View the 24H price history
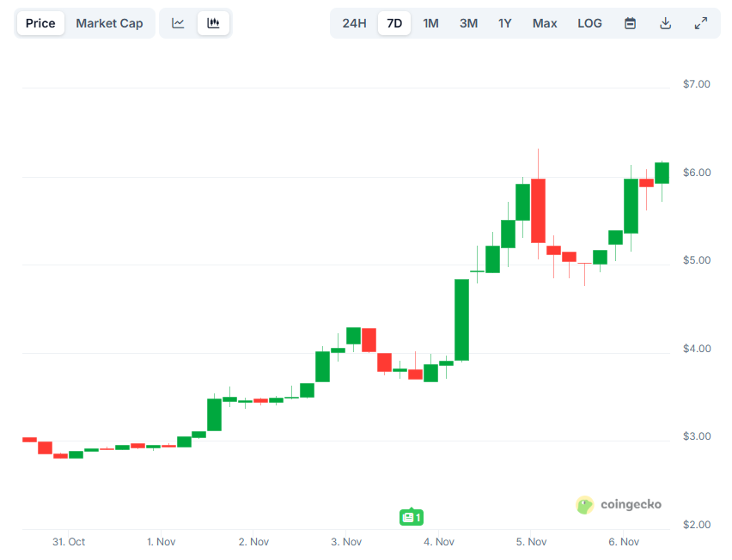 pos(354,23)
